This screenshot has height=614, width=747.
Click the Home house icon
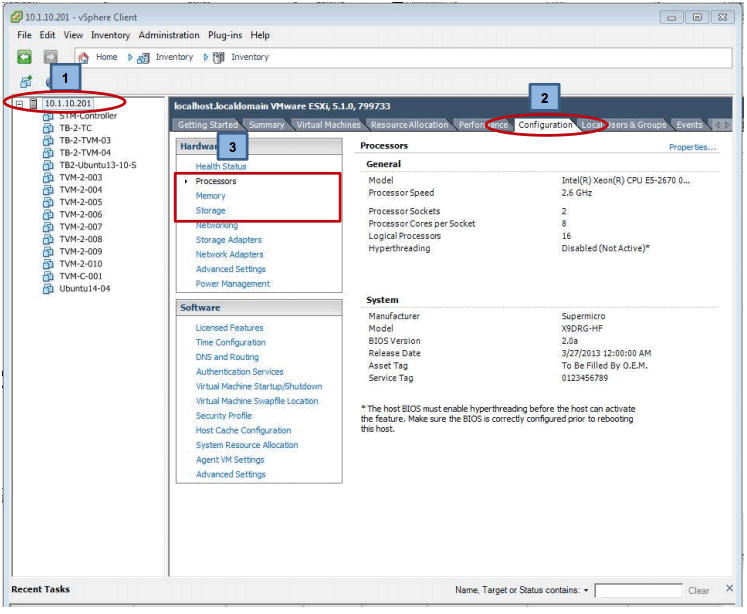83,58
